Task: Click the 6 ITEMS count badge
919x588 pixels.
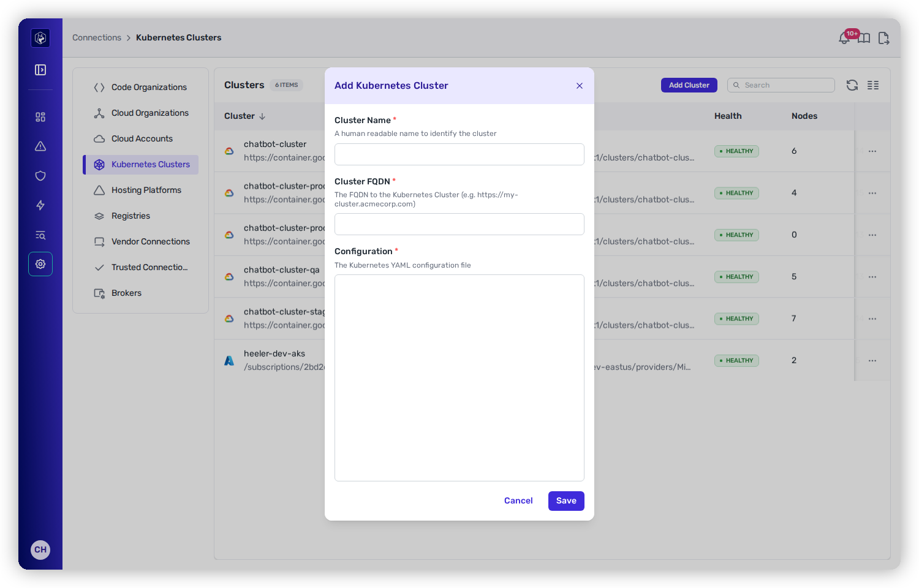Action: [286, 85]
